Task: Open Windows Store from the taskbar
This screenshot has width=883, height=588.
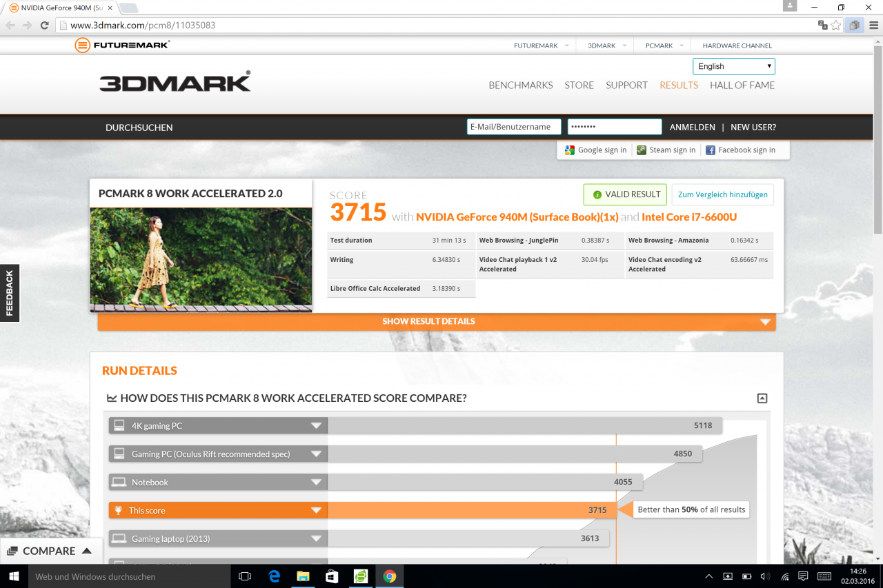Action: (332, 576)
